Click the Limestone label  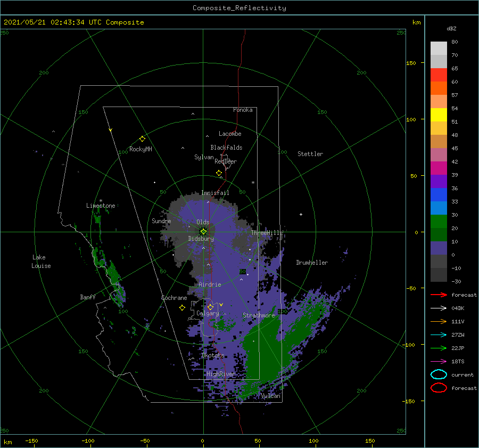tap(101, 206)
